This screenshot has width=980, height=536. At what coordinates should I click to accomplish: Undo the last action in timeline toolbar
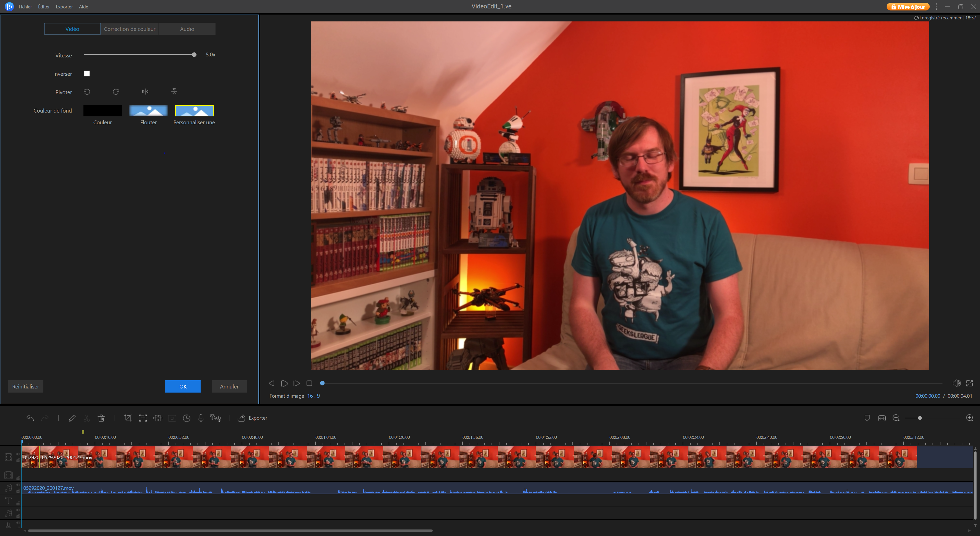pyautogui.click(x=30, y=418)
